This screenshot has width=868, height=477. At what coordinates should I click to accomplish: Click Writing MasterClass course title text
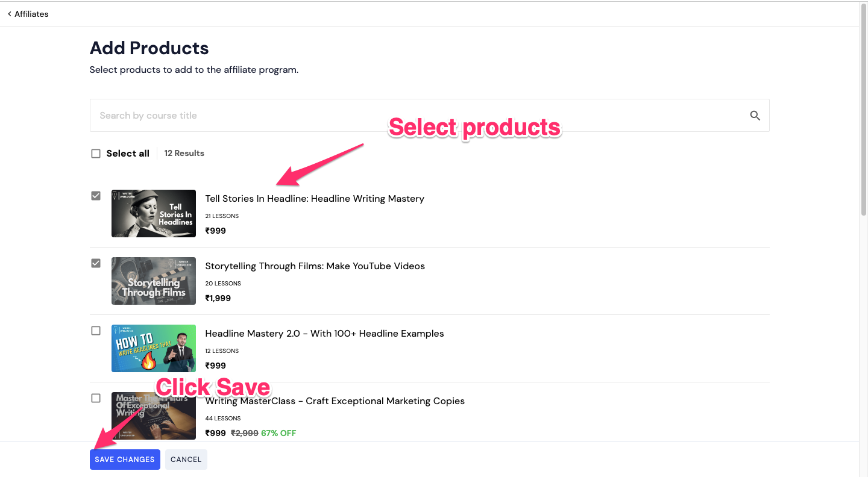(335, 401)
